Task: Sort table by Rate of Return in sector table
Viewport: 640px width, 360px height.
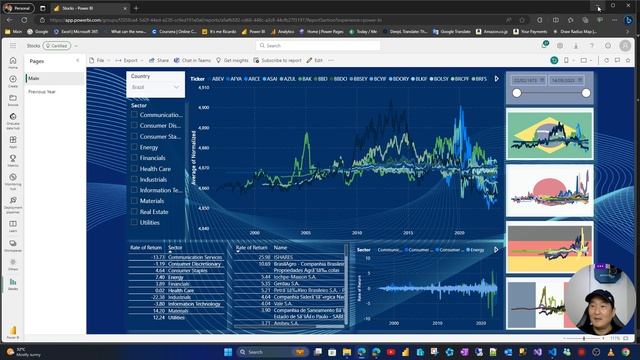Action: pos(146,247)
